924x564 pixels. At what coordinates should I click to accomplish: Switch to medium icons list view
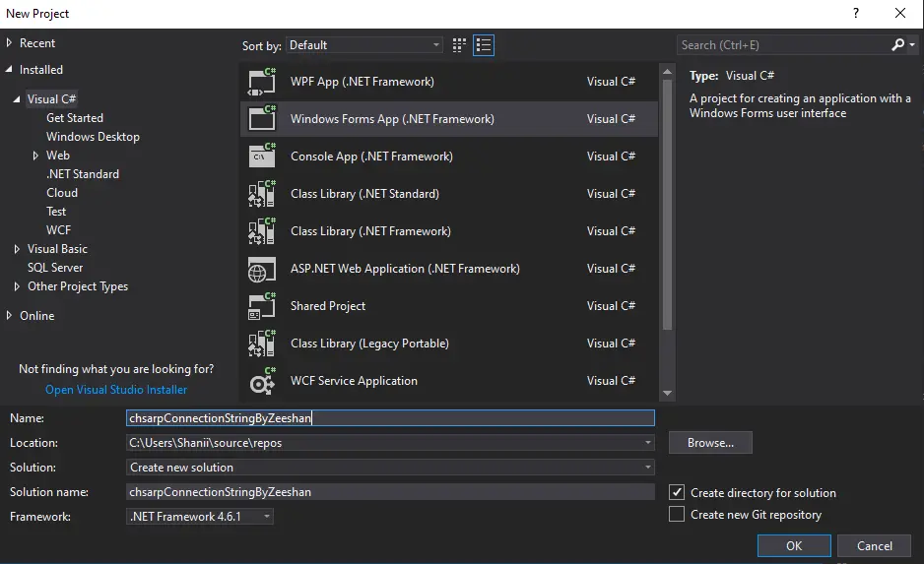[x=484, y=45]
